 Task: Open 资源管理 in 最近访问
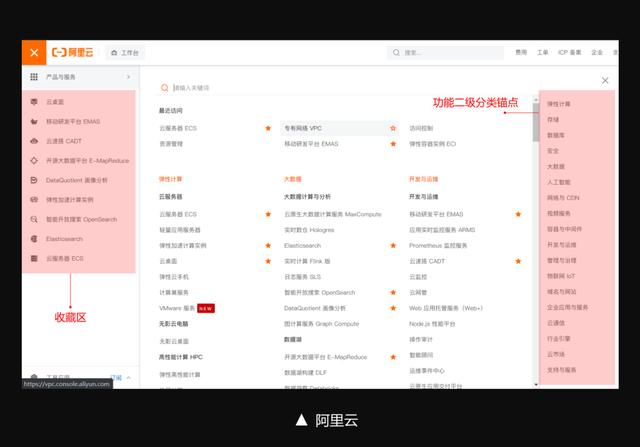(x=171, y=144)
